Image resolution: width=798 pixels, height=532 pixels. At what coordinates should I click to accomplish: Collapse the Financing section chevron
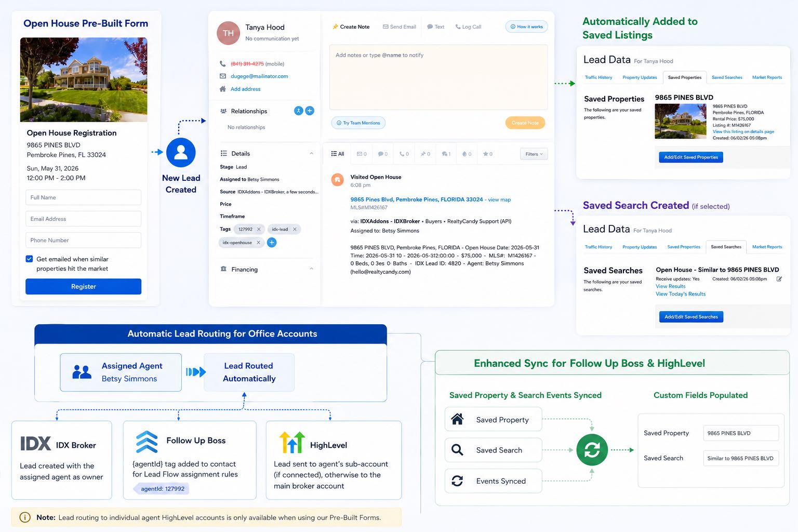(311, 269)
